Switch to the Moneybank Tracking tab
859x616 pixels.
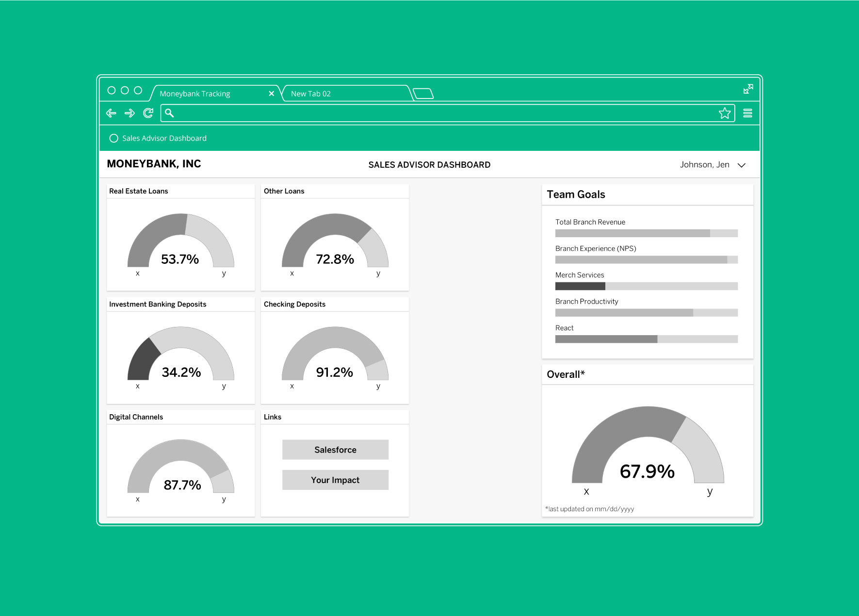213,94
